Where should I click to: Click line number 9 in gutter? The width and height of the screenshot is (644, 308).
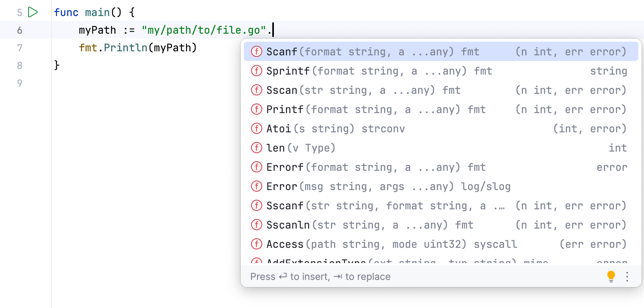pos(20,83)
